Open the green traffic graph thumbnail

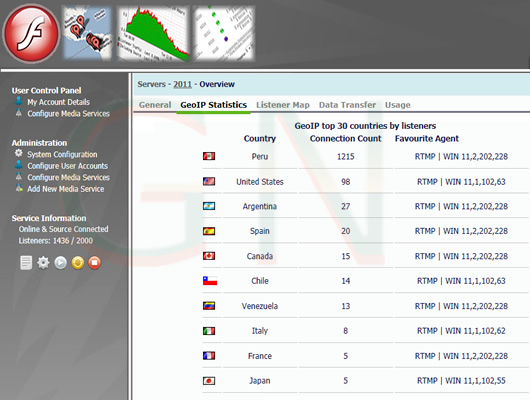coord(153,33)
